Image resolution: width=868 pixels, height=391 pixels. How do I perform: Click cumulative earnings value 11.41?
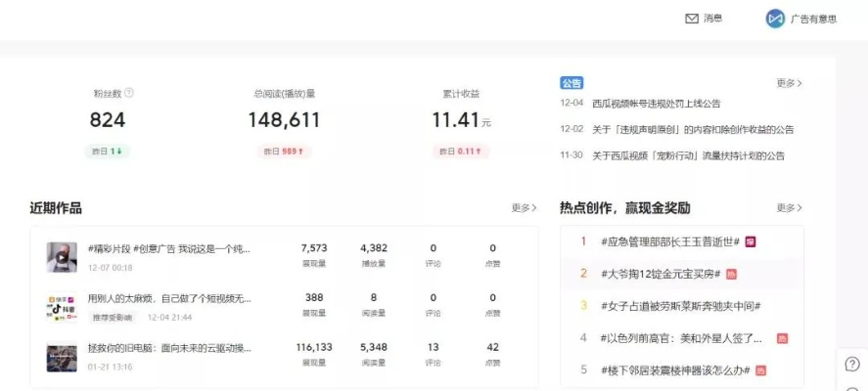pyautogui.click(x=456, y=120)
